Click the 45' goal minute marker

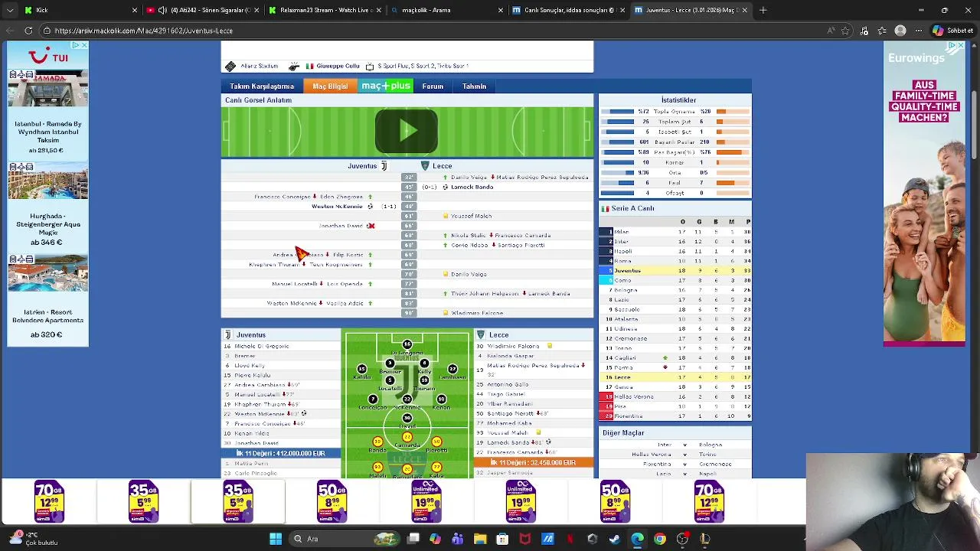(409, 187)
